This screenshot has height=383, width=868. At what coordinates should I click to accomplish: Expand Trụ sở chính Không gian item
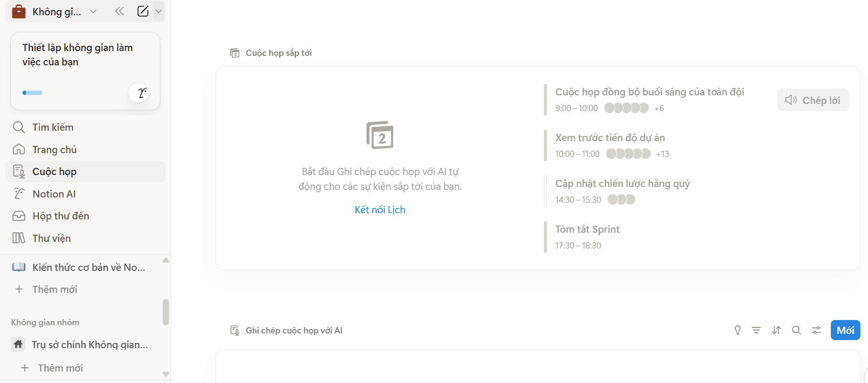pyautogui.click(x=90, y=344)
